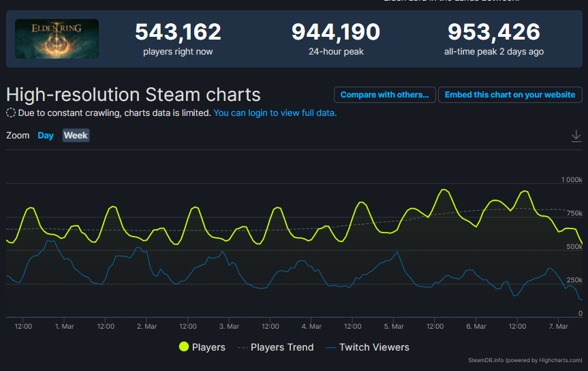The width and height of the screenshot is (588, 371).
Task: Click the SteamDB.info Highcharts credit link
Action: point(525,360)
